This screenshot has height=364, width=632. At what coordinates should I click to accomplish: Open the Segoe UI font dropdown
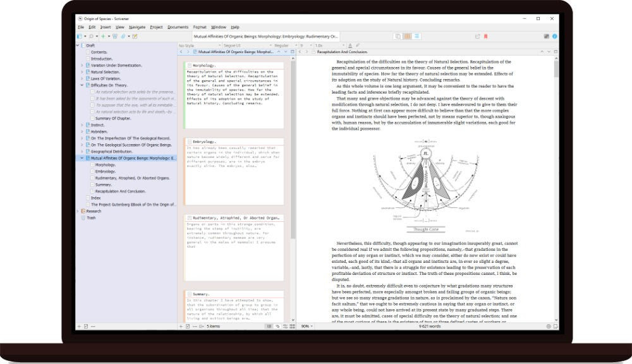pos(248,45)
